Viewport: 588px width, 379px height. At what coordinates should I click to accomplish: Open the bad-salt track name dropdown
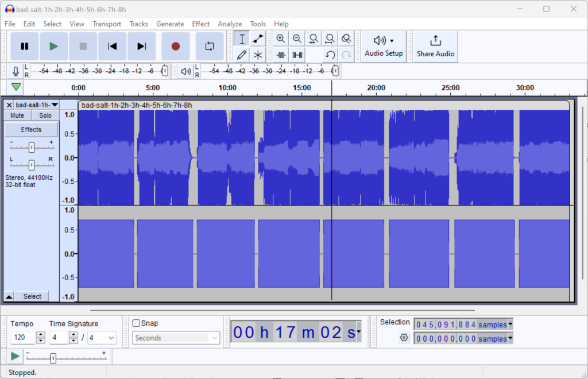54,105
